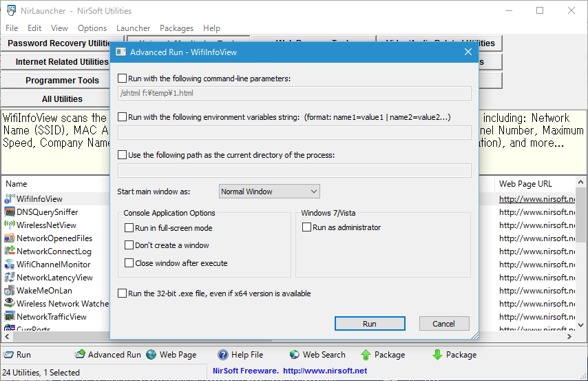Viewport: 588px width, 381px height.
Task: Click the WirelessNetView antenna icon
Action: coord(10,225)
